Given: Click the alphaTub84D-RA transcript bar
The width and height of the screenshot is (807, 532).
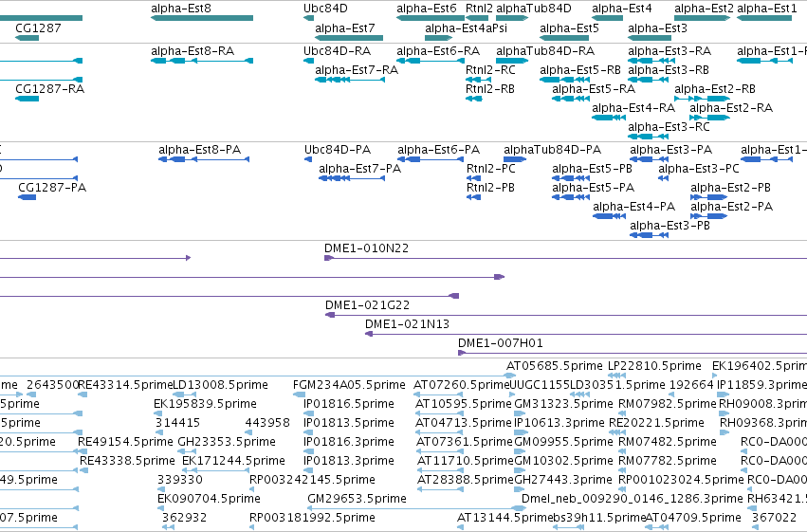Looking at the screenshot, I should [x=512, y=61].
